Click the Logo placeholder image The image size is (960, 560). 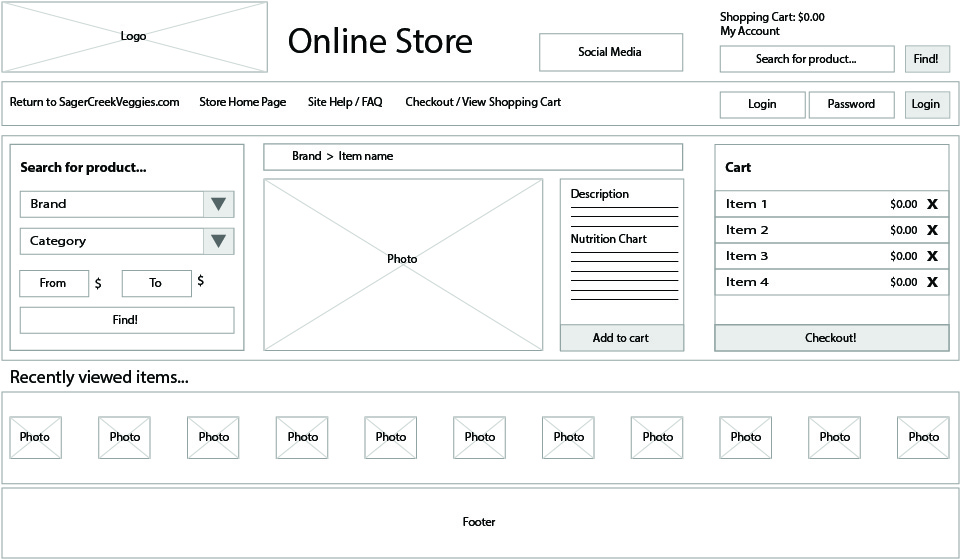(134, 37)
